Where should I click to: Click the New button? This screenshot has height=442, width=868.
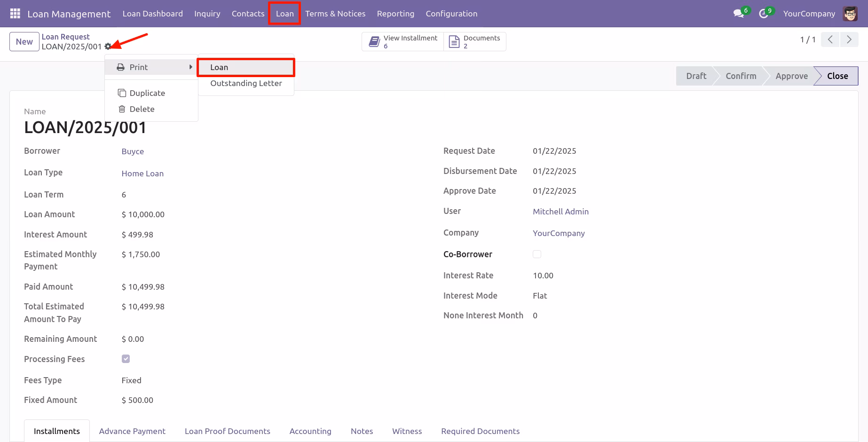[x=24, y=42]
